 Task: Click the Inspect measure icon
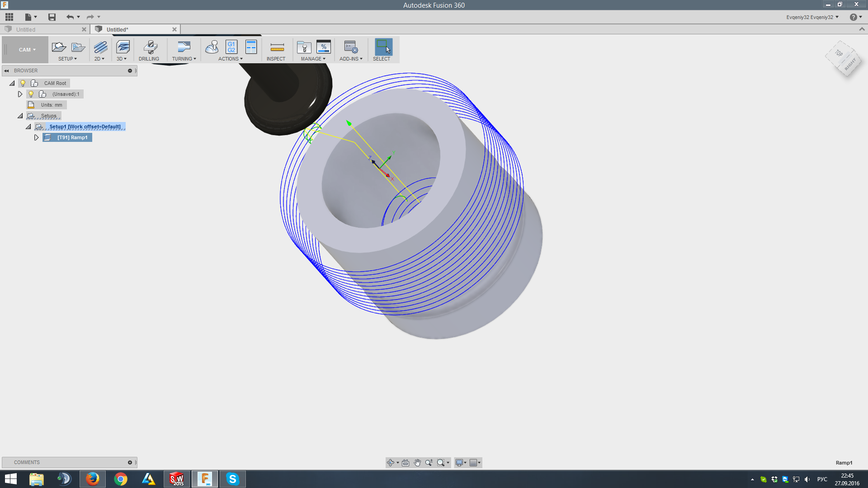click(x=277, y=47)
